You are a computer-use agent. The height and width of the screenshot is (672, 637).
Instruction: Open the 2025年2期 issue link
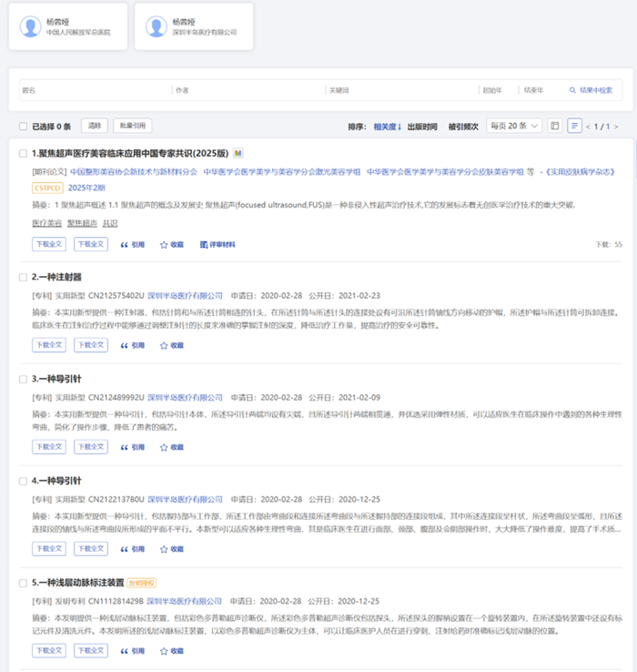(86, 188)
